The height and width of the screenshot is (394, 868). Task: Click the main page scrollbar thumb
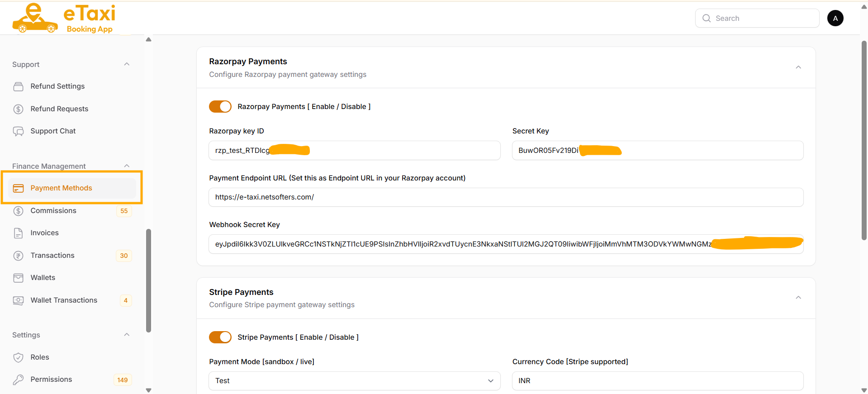[x=864, y=140]
